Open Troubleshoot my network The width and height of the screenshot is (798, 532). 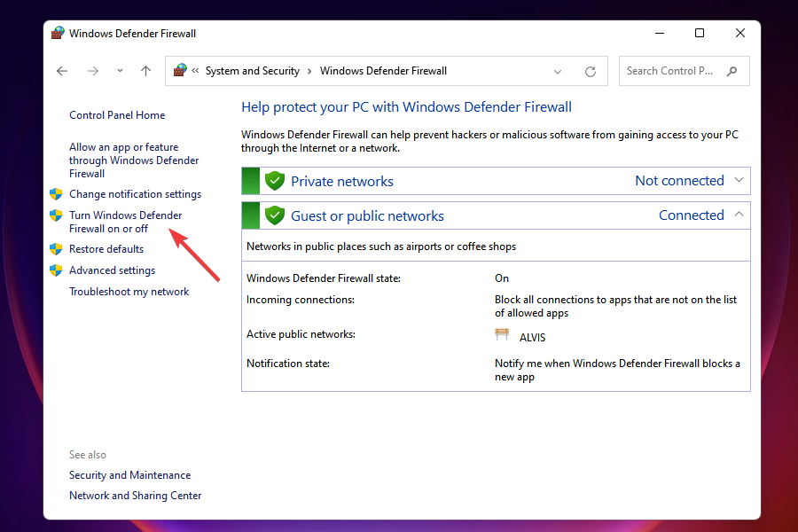coord(129,292)
